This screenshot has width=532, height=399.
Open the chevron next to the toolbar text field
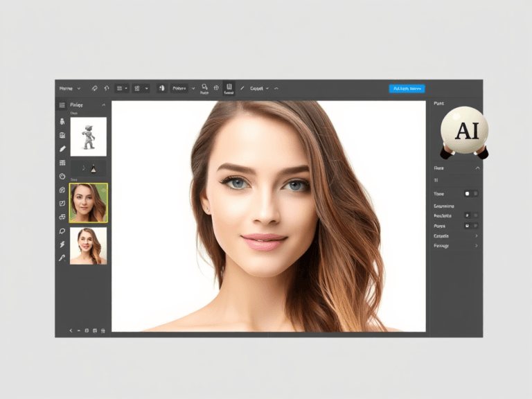(x=193, y=88)
